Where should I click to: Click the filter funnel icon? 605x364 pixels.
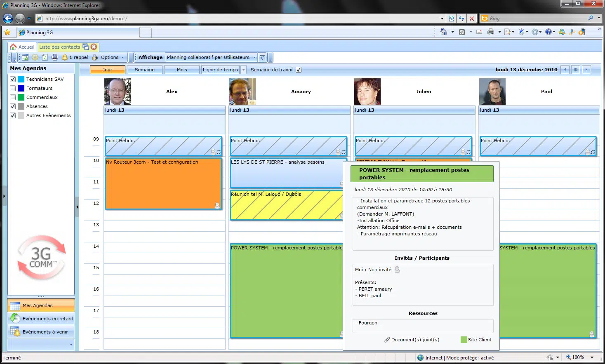coord(262,58)
